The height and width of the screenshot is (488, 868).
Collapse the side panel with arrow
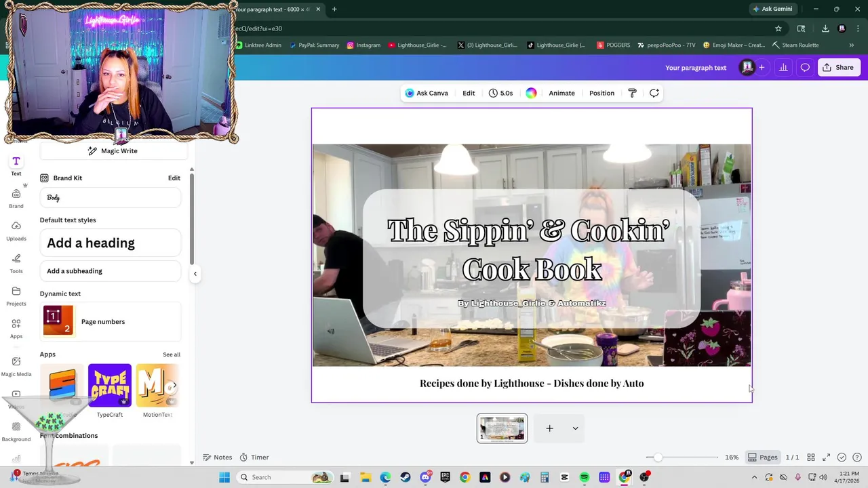tap(195, 274)
